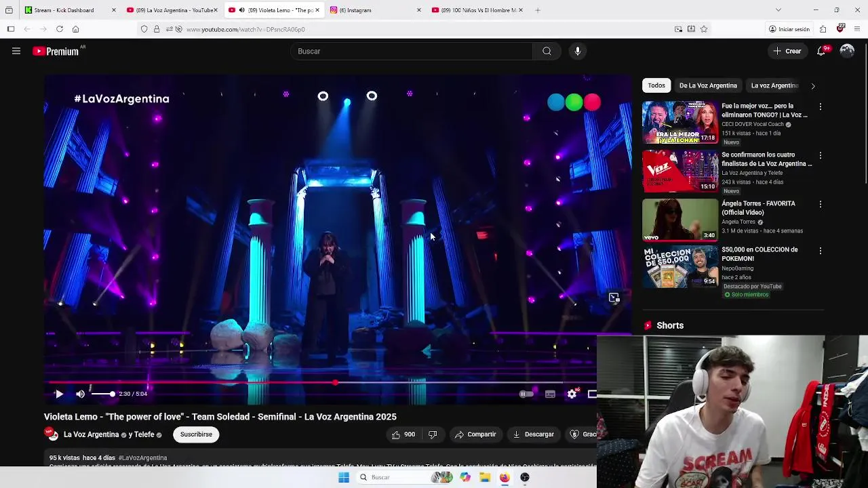Screen dimensions: 868x488
Task: Click the Iniciar sesión button
Action: (x=789, y=29)
